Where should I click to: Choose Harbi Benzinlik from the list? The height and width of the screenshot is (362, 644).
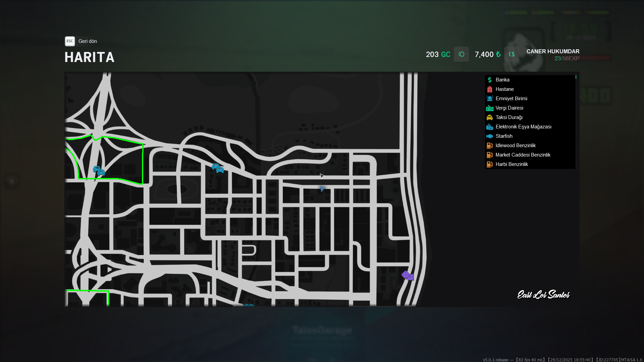pyautogui.click(x=512, y=164)
